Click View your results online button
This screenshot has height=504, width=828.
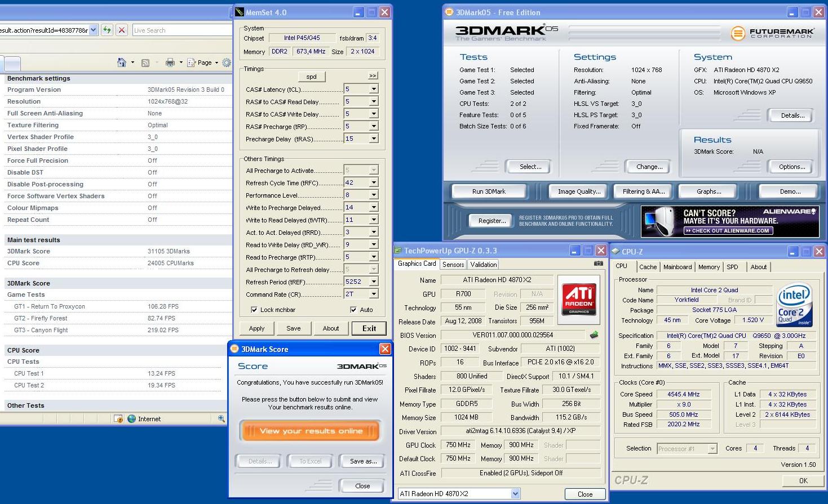pyautogui.click(x=311, y=431)
